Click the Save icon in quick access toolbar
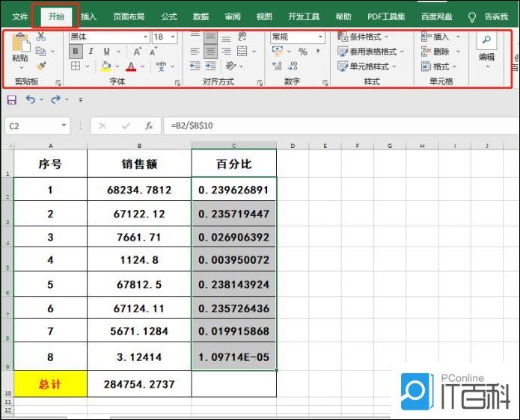 [x=12, y=99]
